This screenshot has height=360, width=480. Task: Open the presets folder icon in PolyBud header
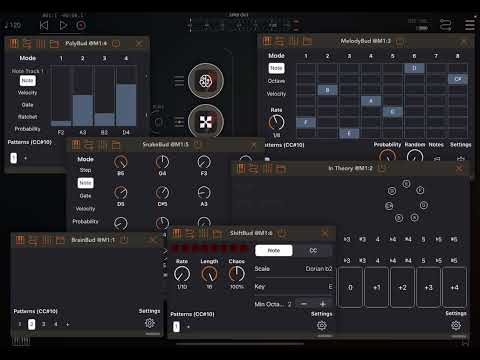tap(54, 43)
